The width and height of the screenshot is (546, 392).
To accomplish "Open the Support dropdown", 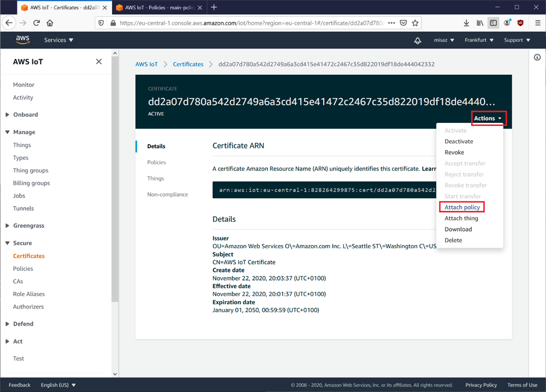I will coord(517,40).
